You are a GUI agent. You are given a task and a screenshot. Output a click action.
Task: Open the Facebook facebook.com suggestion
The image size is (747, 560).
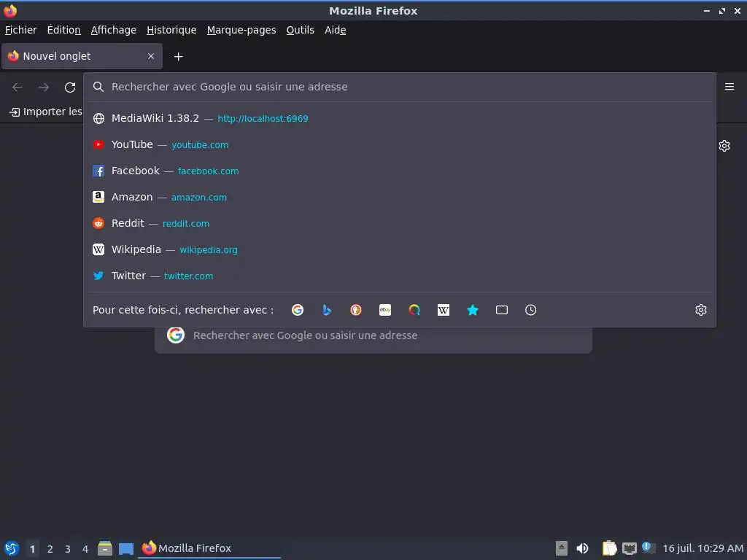point(400,171)
